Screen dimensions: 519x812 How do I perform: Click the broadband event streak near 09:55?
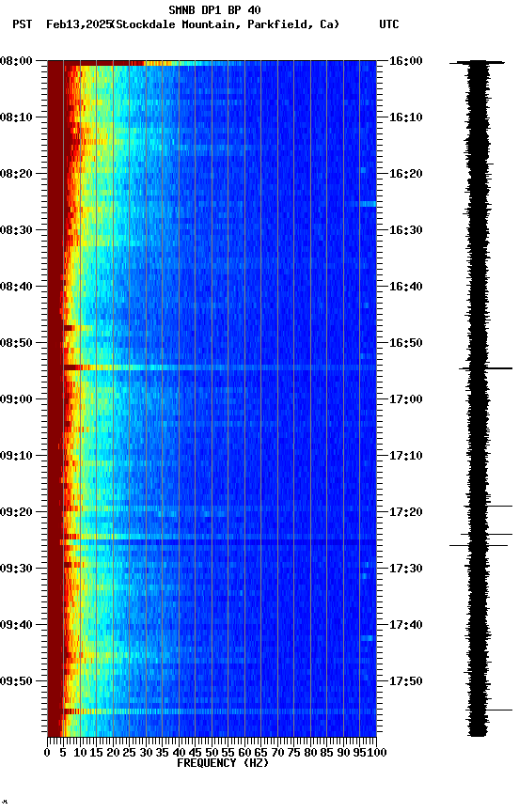click(220, 712)
